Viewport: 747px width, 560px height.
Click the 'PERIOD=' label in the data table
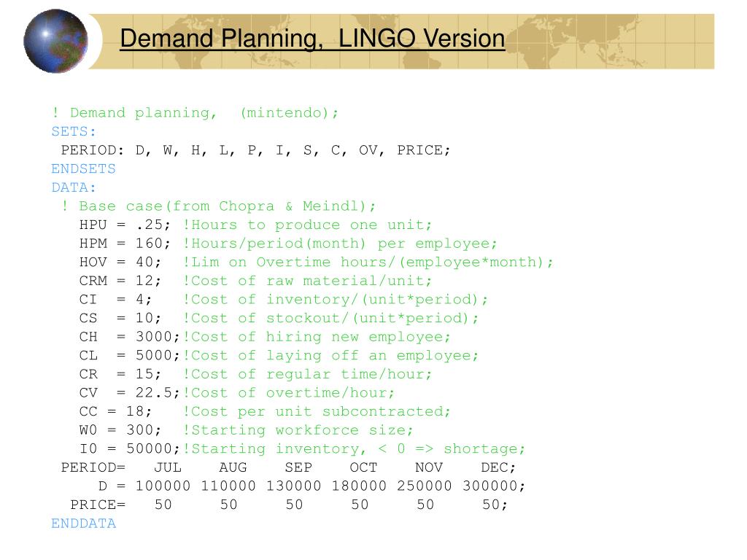(x=93, y=467)
